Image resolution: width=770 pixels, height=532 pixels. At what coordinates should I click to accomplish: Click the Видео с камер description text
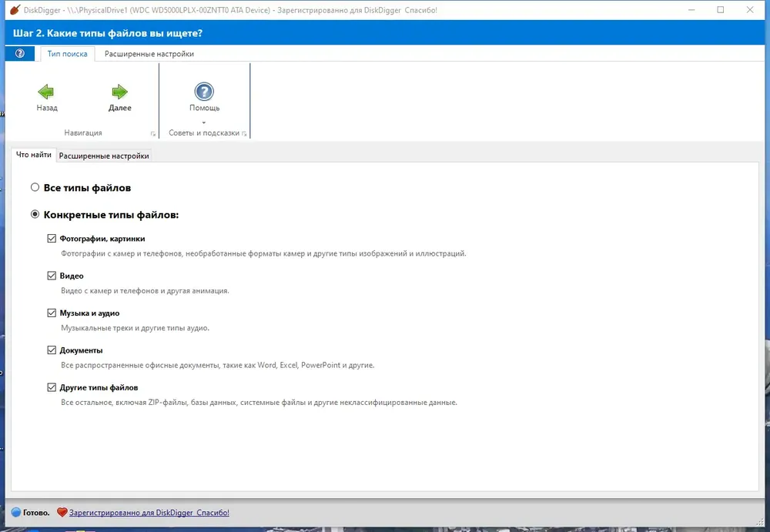point(145,291)
